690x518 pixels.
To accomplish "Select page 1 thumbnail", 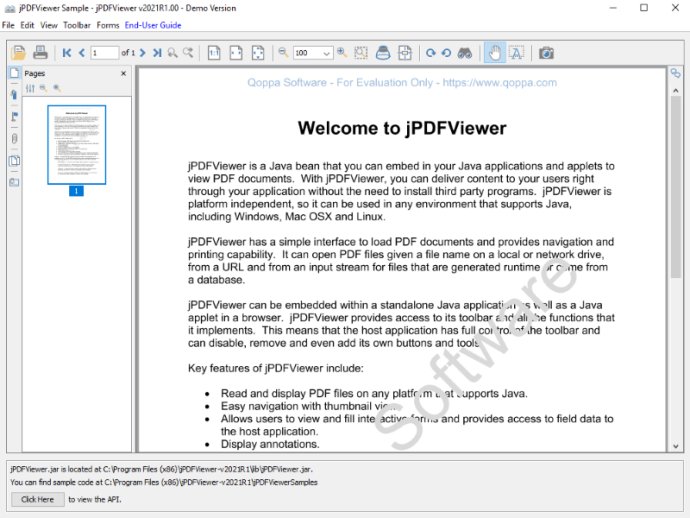I will coord(77,145).
